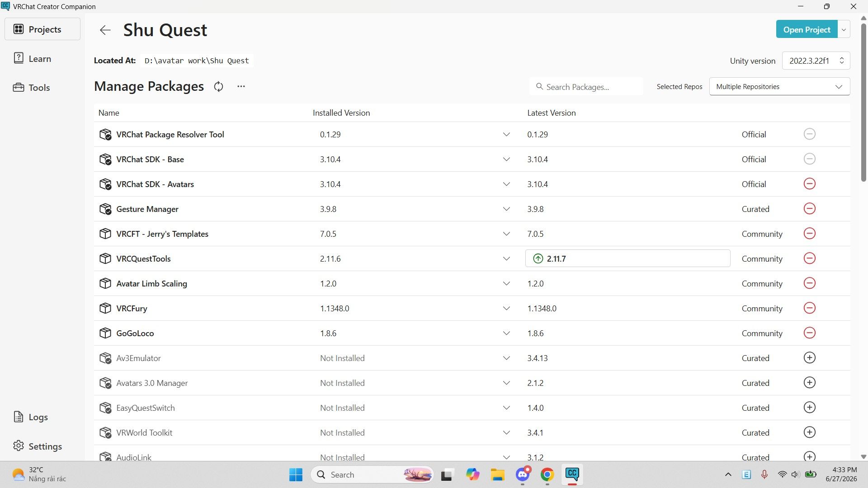Click the GoGoLoco package box icon
Viewport: 868px width, 488px height.
coord(105,333)
